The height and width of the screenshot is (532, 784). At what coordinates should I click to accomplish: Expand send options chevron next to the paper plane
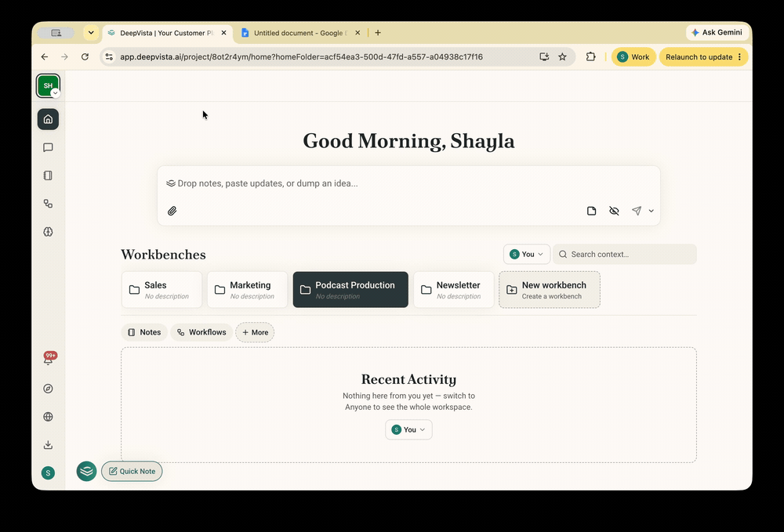pyautogui.click(x=651, y=211)
